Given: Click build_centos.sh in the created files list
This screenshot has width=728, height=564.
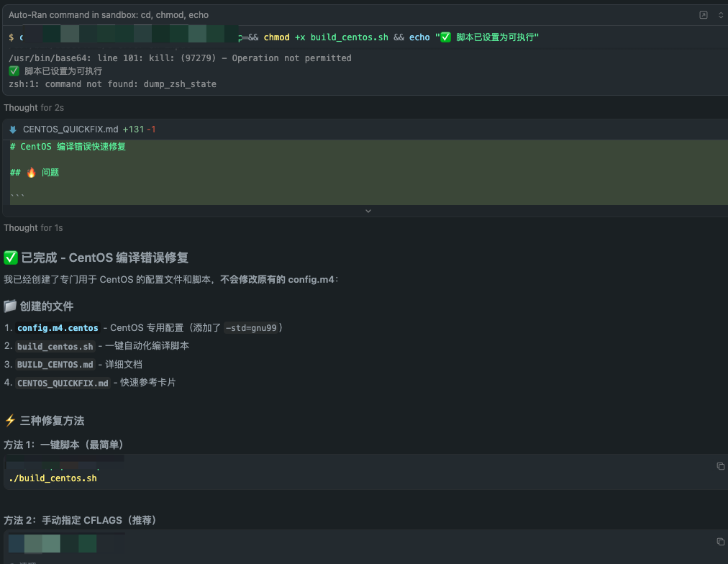Looking at the screenshot, I should (55, 346).
